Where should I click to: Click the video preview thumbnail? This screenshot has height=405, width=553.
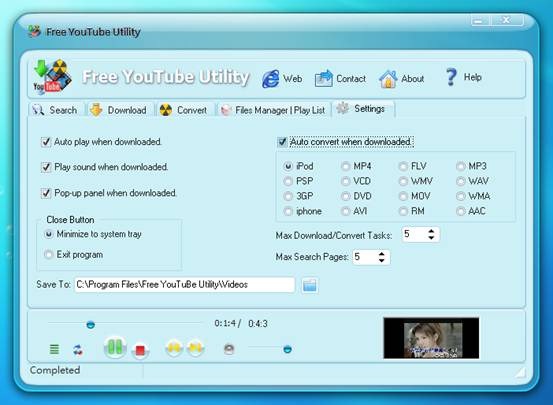pyautogui.click(x=431, y=338)
